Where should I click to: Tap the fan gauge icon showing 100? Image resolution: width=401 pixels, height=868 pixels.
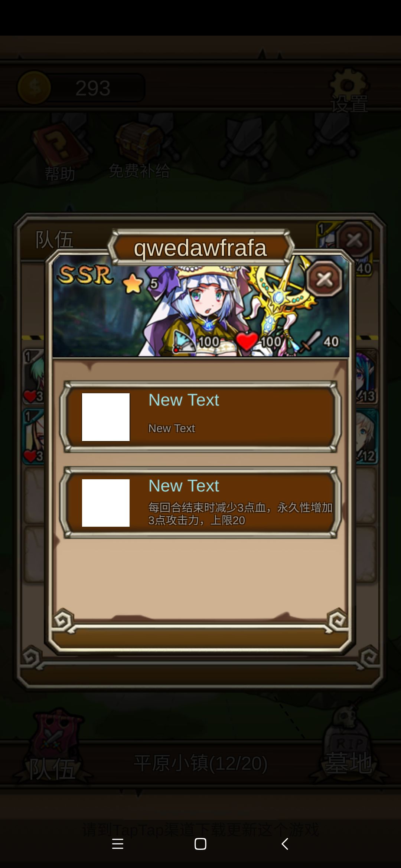[x=185, y=341]
